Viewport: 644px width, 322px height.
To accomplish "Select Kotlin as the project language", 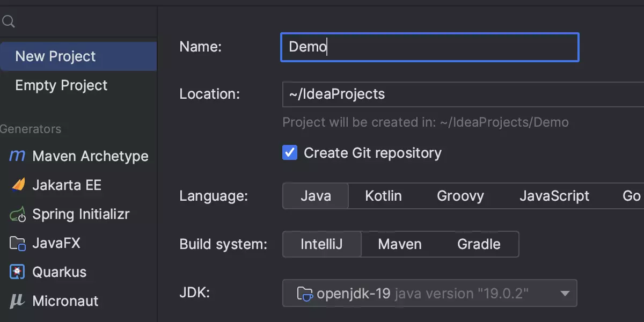I will click(383, 196).
